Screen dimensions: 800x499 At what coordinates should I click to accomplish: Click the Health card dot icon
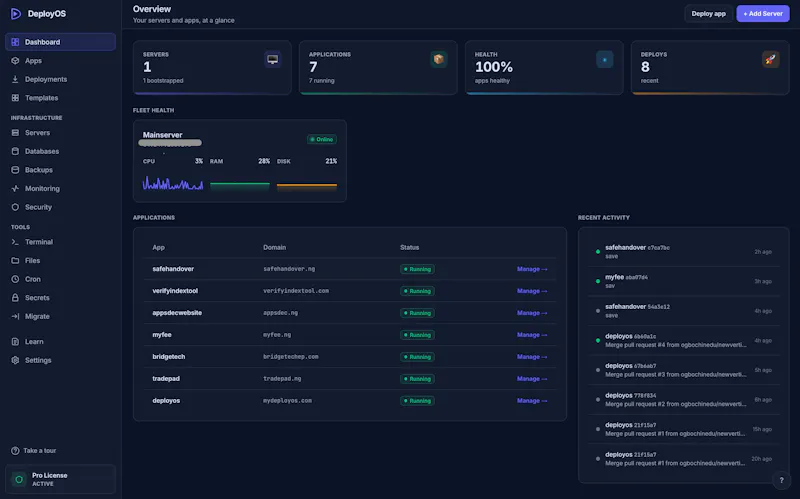coord(605,59)
